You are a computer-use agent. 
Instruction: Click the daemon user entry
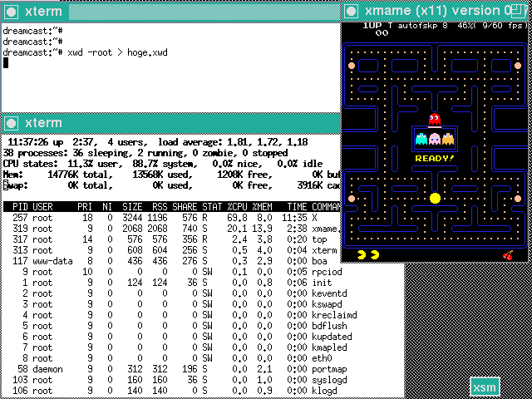tap(47, 369)
